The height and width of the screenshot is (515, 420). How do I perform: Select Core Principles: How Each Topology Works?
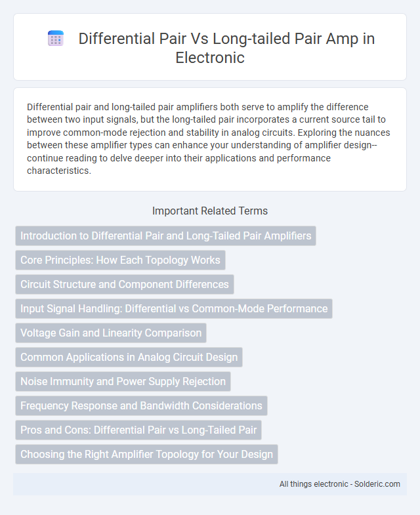(120, 260)
